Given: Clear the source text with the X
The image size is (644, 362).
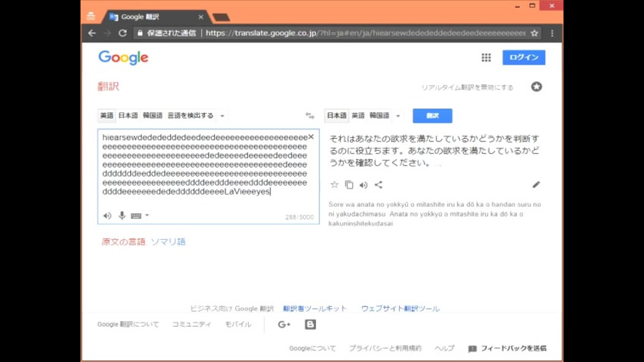Looking at the screenshot, I should click(x=311, y=137).
